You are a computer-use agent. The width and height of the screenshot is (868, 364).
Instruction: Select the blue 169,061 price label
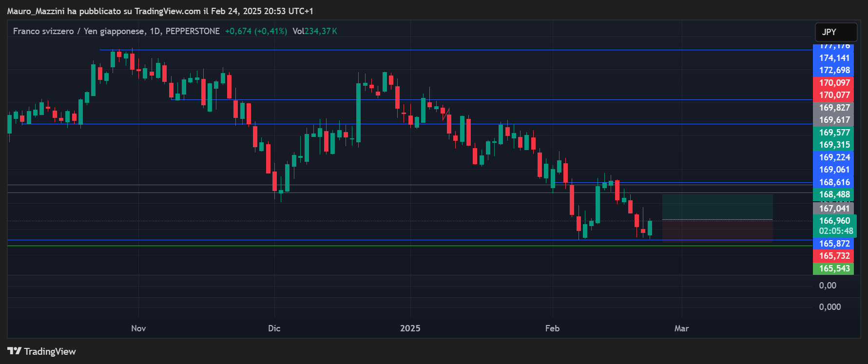click(833, 170)
